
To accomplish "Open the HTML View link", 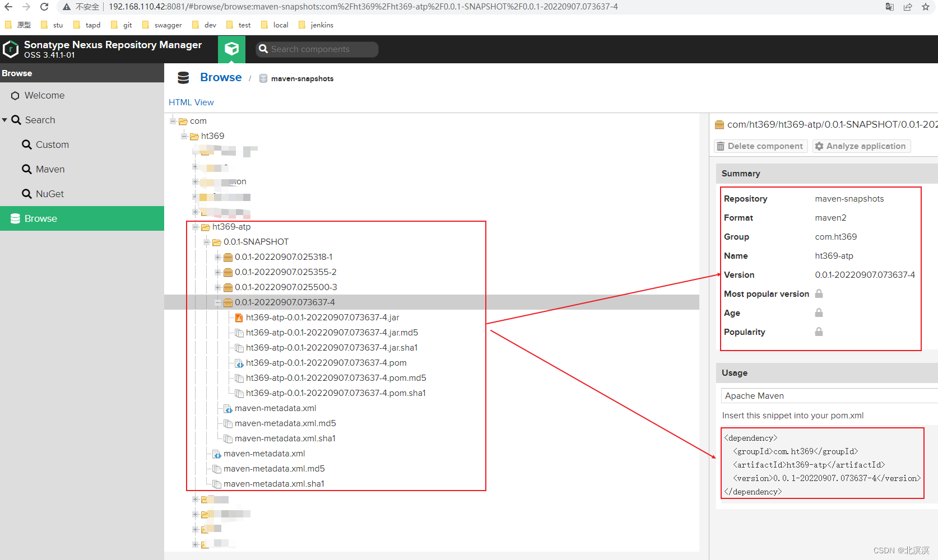I will coord(191,102).
